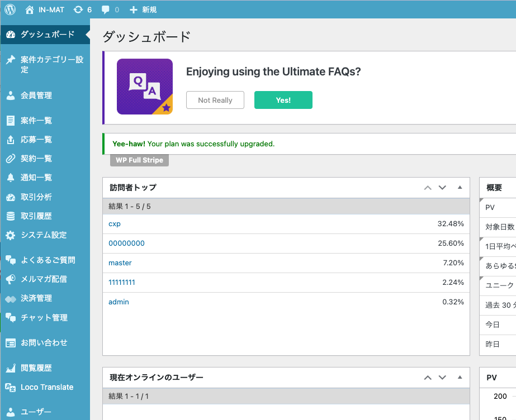Open the comments bubble icon
516x420 pixels.
click(106, 9)
